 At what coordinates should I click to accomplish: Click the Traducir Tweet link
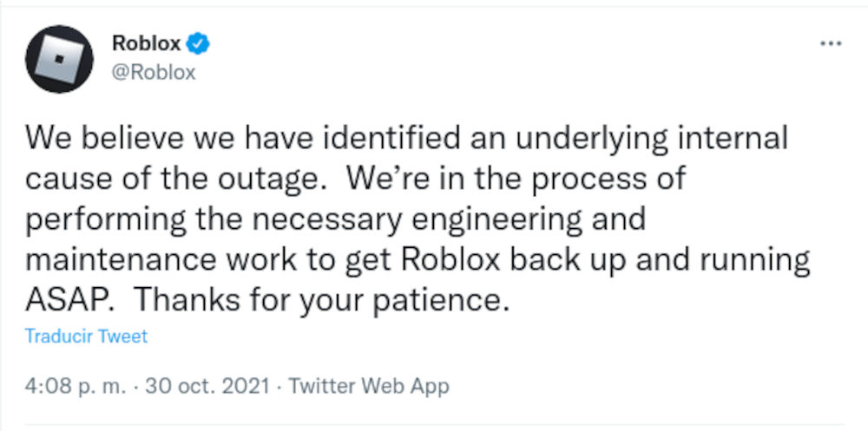click(x=86, y=336)
